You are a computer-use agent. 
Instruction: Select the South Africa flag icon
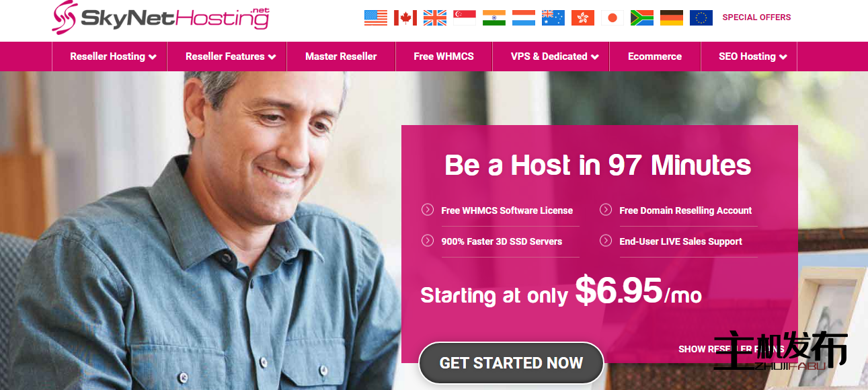pyautogui.click(x=642, y=17)
